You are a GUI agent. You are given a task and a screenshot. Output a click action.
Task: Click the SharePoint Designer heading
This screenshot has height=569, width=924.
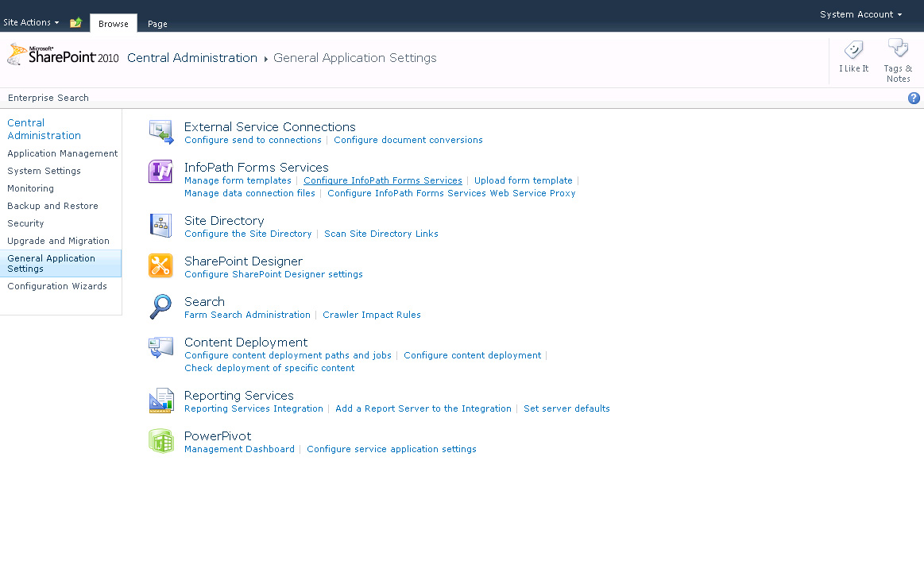243,261
